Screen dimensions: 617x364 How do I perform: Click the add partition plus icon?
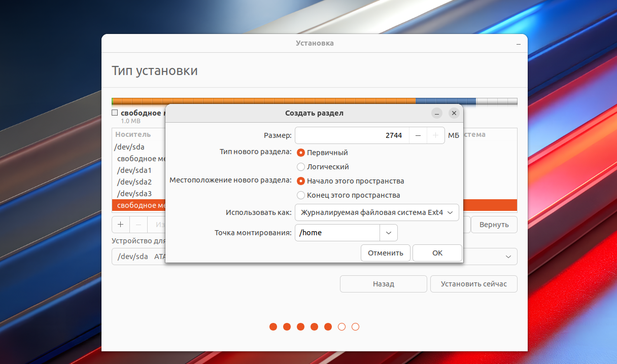[120, 224]
